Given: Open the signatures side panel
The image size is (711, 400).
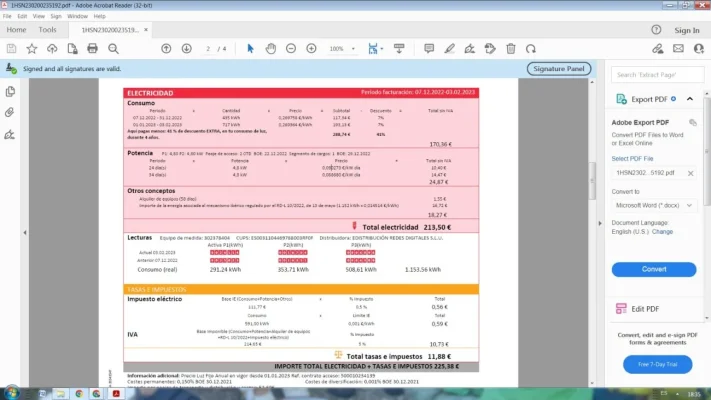Looking at the screenshot, I should tap(10, 134).
